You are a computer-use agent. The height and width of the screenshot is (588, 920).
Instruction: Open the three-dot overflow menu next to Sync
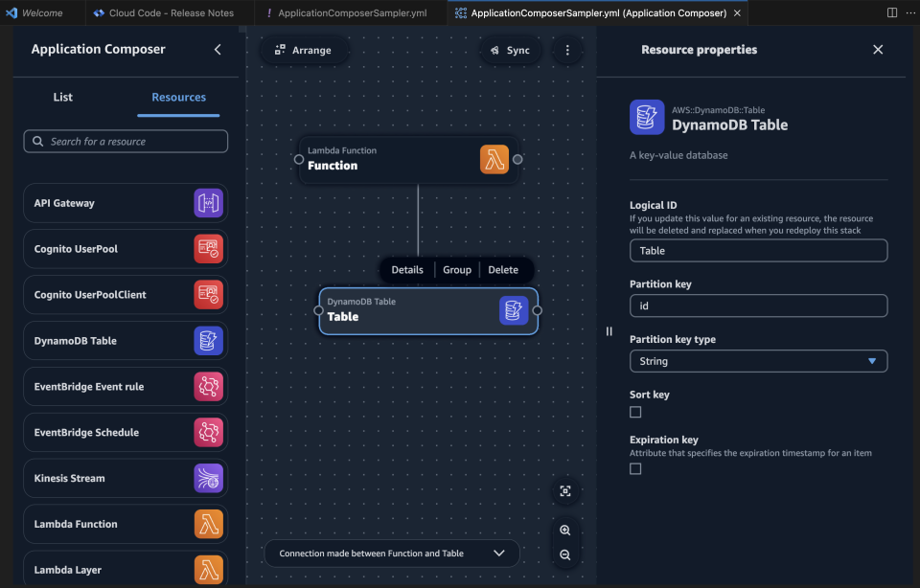click(567, 49)
